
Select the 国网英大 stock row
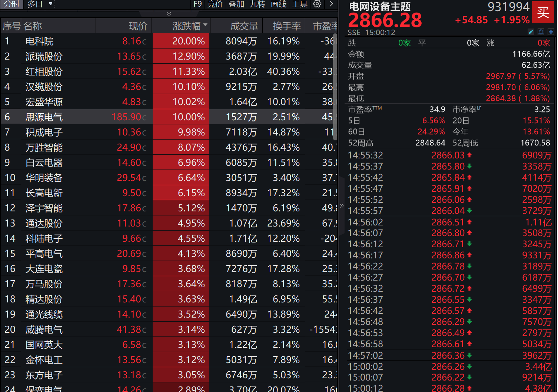coord(169,345)
